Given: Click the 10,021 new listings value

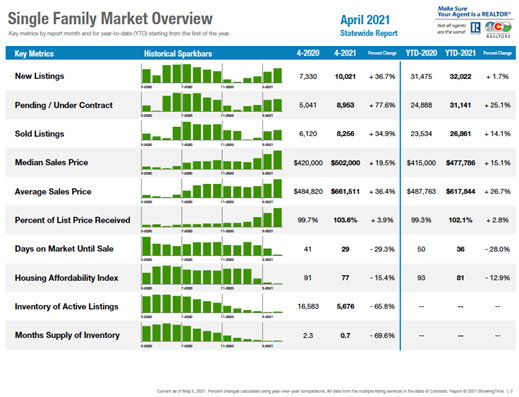Looking at the screenshot, I should [x=345, y=76].
